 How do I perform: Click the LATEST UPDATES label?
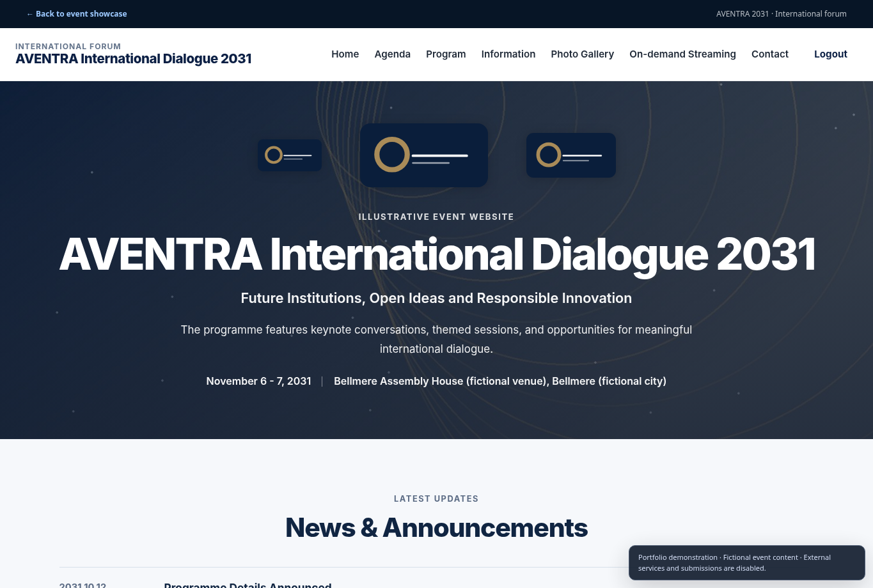click(x=436, y=499)
